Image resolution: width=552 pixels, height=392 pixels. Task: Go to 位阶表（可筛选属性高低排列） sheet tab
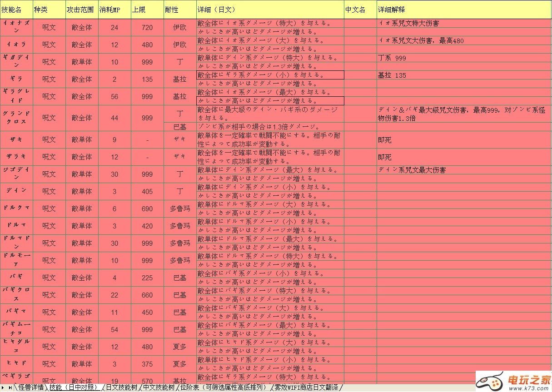pyautogui.click(x=224, y=387)
